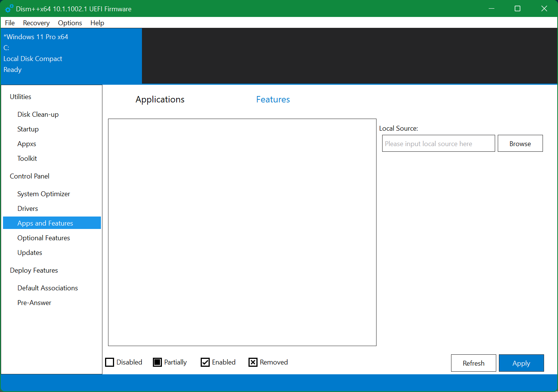Switch to the Applications tab
Image resolution: width=558 pixels, height=392 pixels.
[x=160, y=99]
